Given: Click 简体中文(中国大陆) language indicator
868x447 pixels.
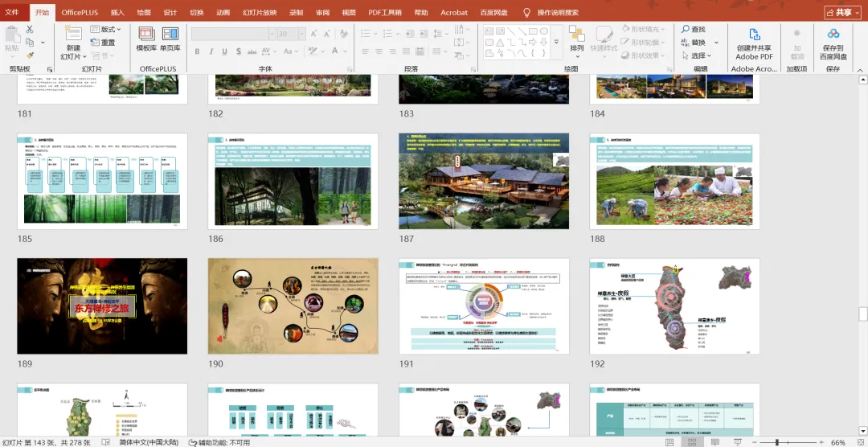Looking at the screenshot, I should [x=149, y=442].
